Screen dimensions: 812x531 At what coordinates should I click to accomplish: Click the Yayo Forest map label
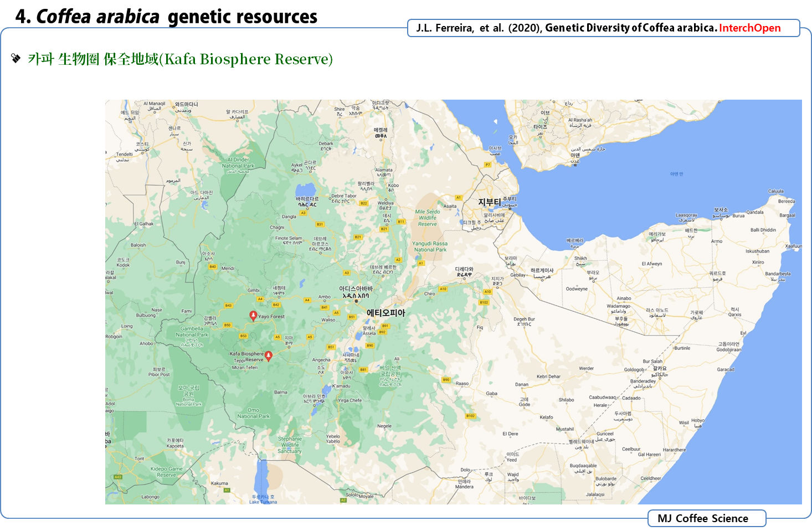point(271,317)
